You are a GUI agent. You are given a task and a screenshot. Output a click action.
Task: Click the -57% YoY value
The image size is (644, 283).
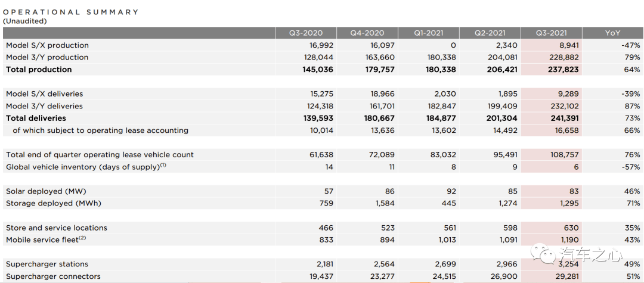point(630,167)
